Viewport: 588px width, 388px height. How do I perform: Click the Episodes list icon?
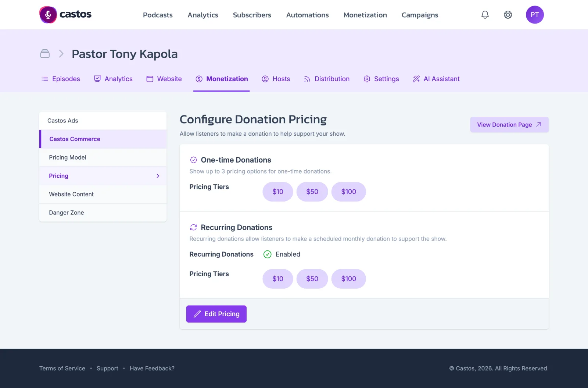click(45, 79)
